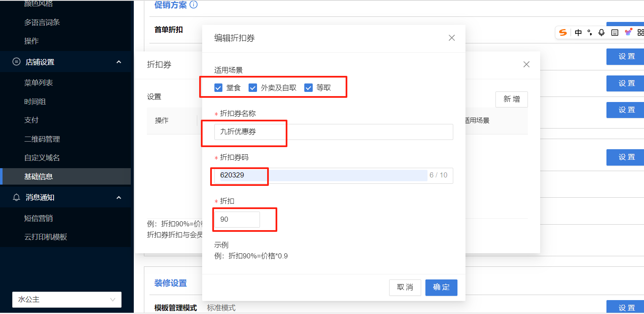This screenshot has height=314, width=644.
Task: Uncheck the 等取 checkbox
Action: [308, 88]
